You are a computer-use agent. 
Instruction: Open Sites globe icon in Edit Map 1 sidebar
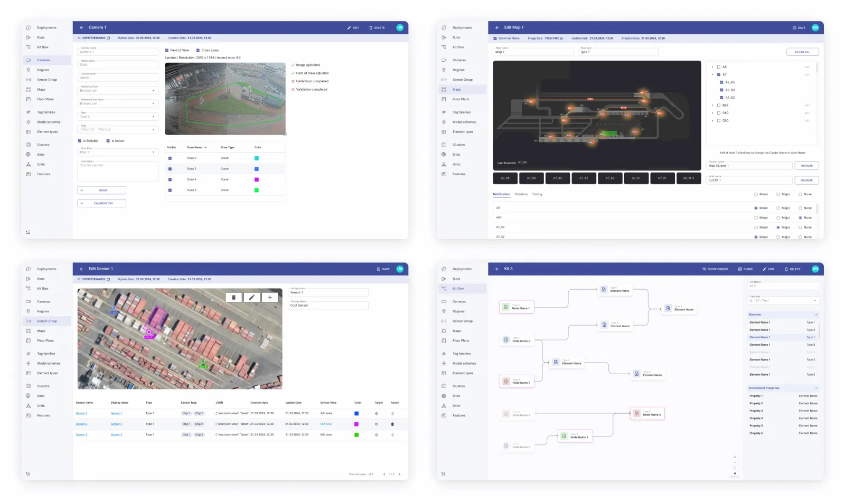point(444,155)
